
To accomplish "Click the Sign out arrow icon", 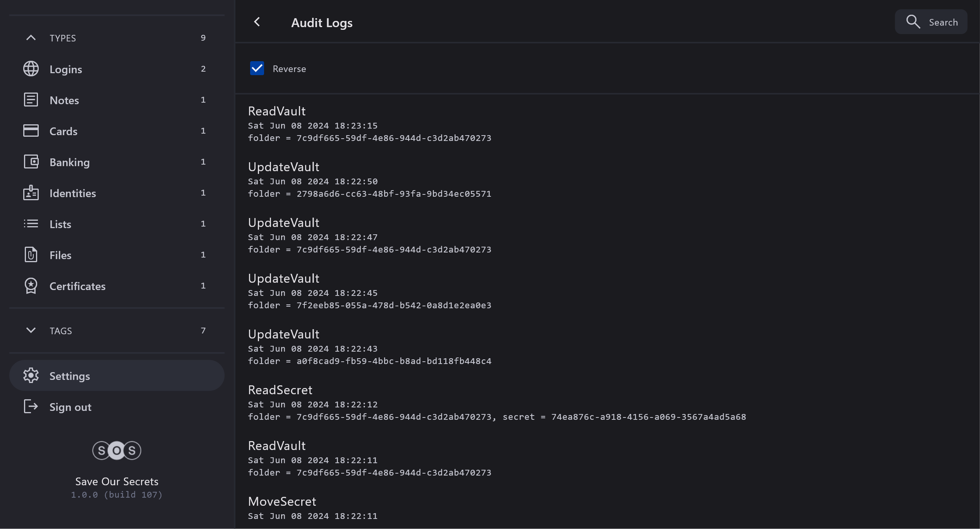I will tap(31, 407).
